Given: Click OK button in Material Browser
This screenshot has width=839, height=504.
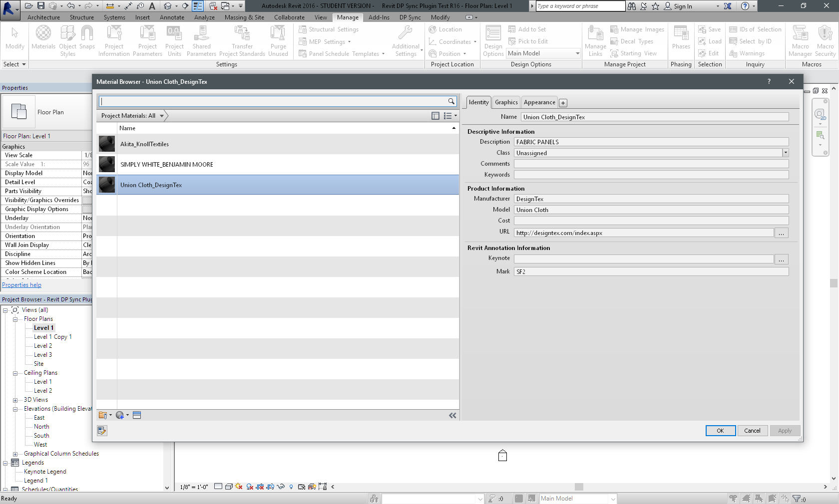Looking at the screenshot, I should [x=720, y=431].
